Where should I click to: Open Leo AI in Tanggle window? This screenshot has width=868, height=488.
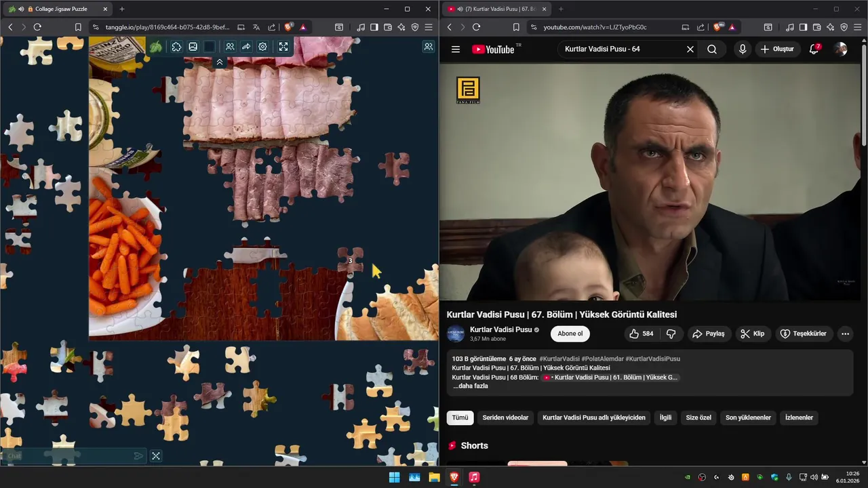[x=401, y=27]
